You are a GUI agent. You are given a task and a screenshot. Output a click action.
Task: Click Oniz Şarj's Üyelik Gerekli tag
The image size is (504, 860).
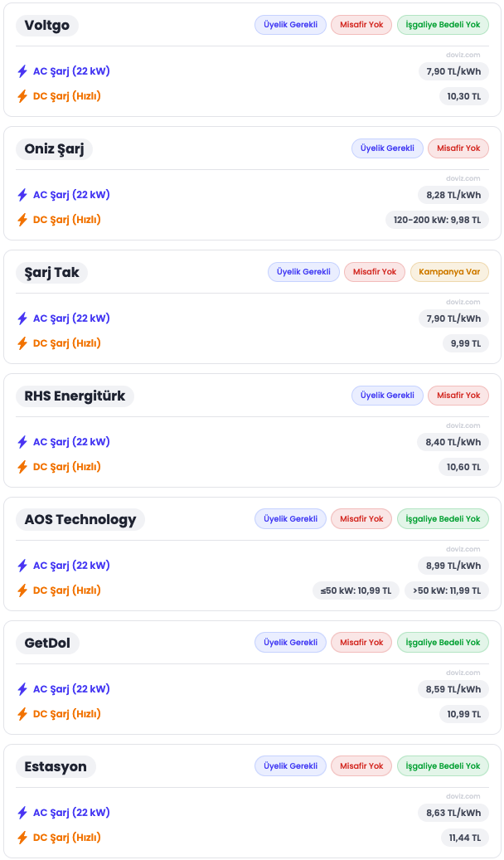coord(387,148)
